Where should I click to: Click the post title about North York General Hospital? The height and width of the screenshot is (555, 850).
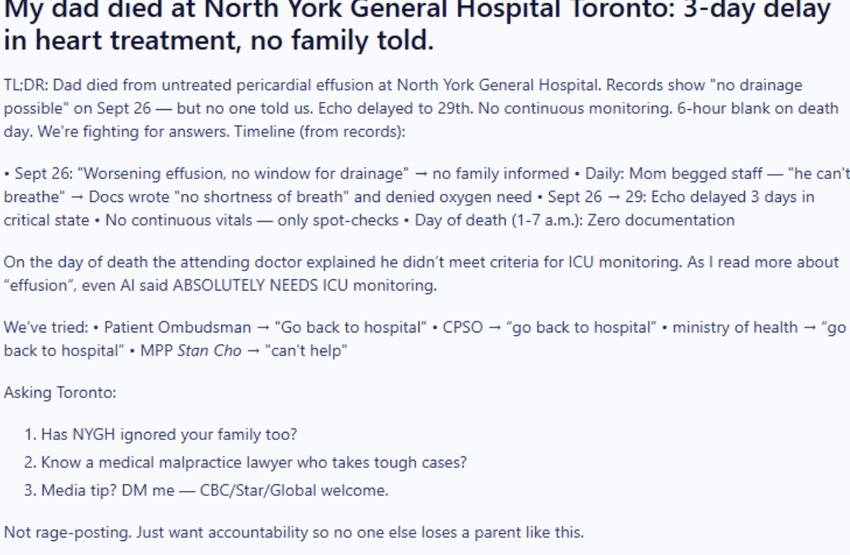[417, 27]
